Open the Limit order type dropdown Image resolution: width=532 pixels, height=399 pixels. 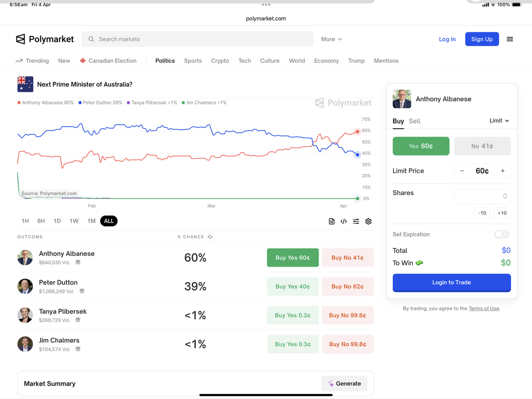pyautogui.click(x=499, y=121)
